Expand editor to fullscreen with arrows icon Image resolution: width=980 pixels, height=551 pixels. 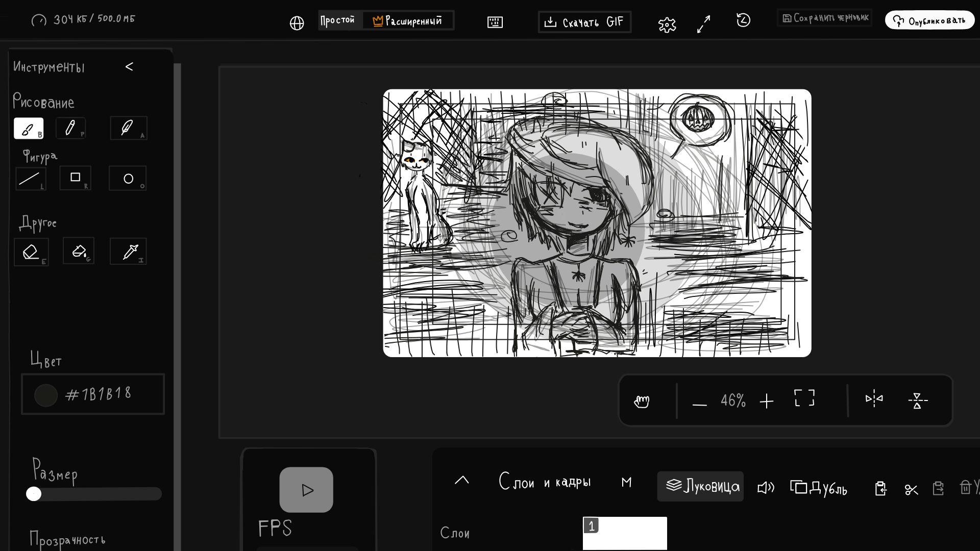coord(704,24)
